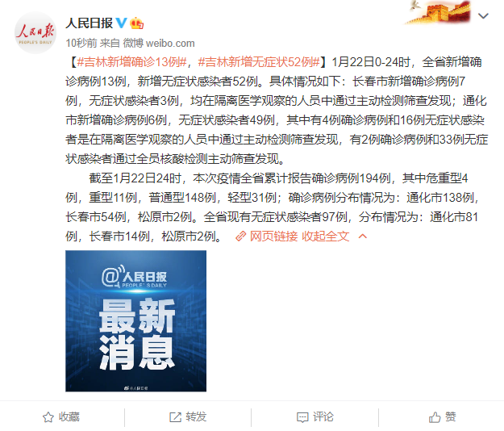Image resolution: width=504 pixels, height=431 pixels.
Task: Click the blue verified V badge
Action: 122,23
